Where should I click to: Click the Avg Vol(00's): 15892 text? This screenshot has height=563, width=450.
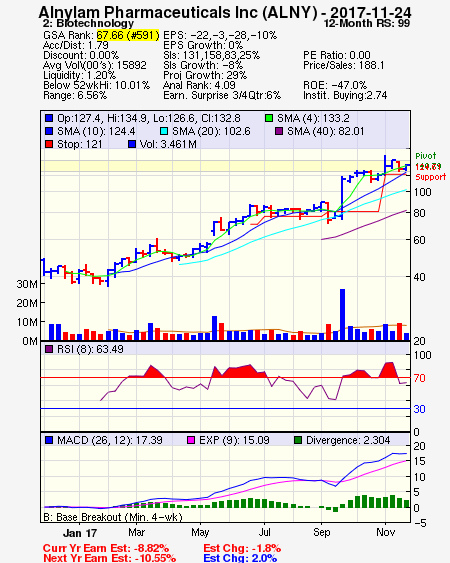[x=95, y=65]
